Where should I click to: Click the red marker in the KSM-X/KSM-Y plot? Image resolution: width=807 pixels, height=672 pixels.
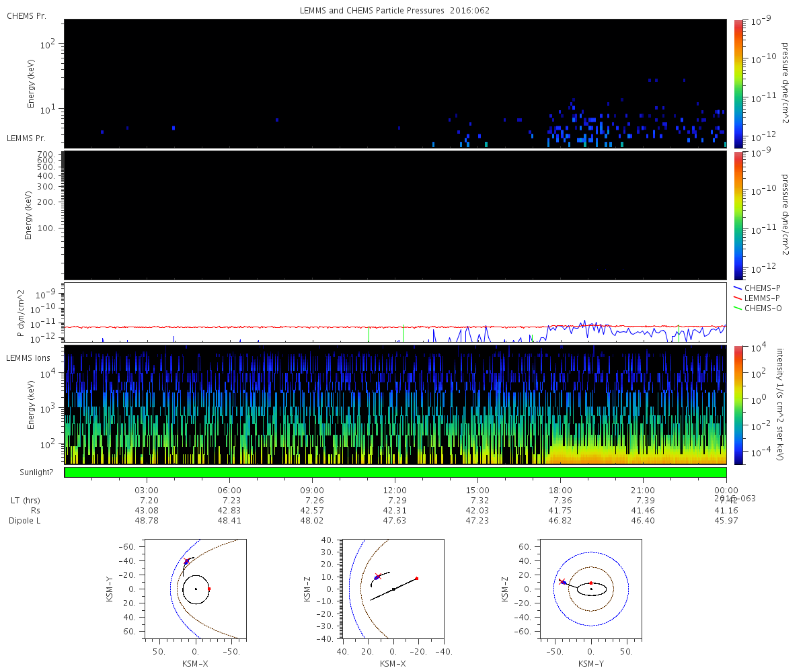[209, 589]
